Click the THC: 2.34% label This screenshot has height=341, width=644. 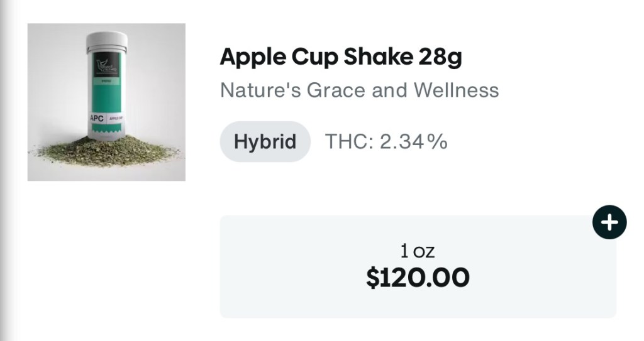pyautogui.click(x=386, y=141)
